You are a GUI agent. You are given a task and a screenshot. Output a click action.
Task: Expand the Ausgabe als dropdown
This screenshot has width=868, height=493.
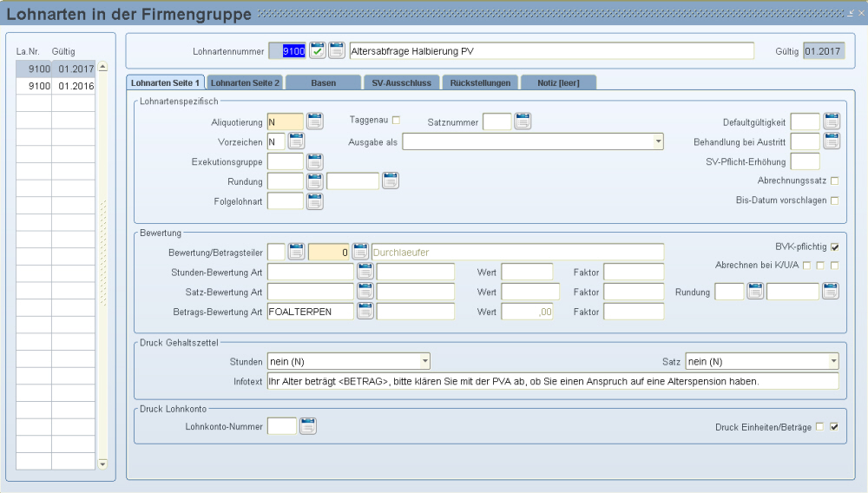click(658, 141)
